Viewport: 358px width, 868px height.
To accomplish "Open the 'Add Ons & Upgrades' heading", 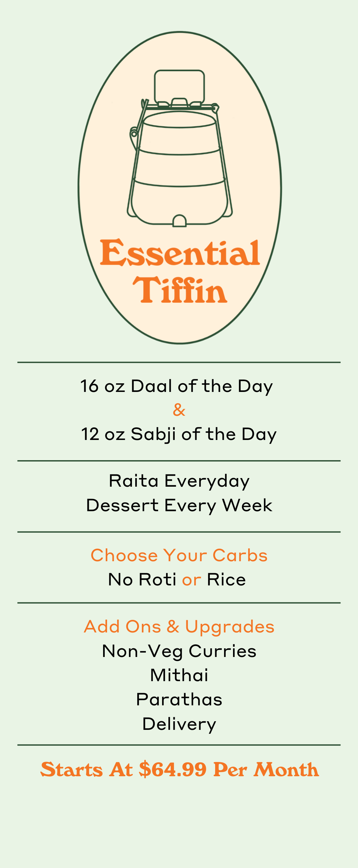I will [179, 627].
